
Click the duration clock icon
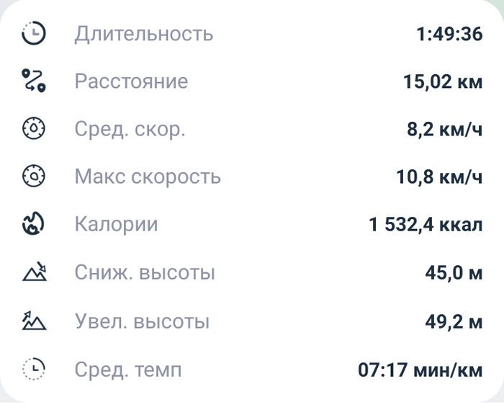(34, 34)
